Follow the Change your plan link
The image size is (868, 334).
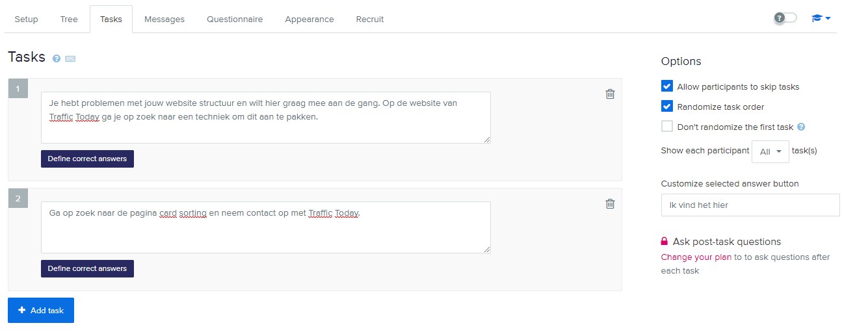696,257
